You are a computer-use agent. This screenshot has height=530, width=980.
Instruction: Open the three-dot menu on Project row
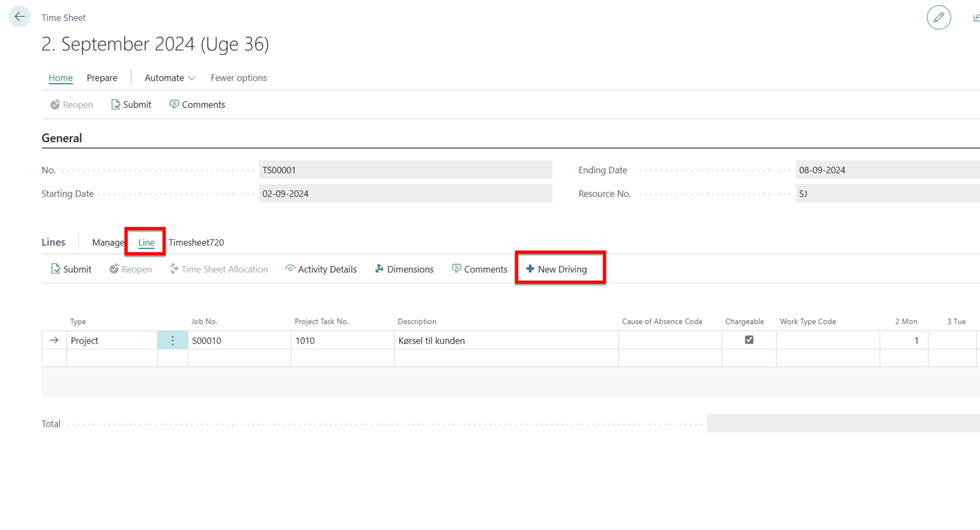point(172,341)
